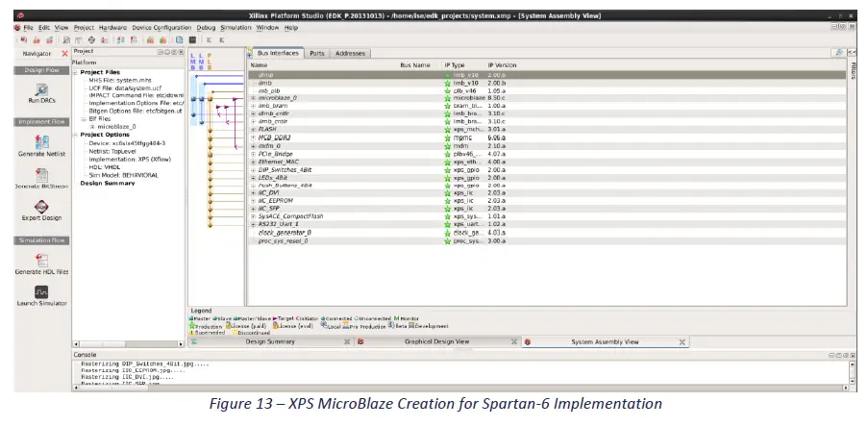Click the crosshair target toolbar icon
The width and height of the screenshot is (868, 427).
(x=91, y=39)
